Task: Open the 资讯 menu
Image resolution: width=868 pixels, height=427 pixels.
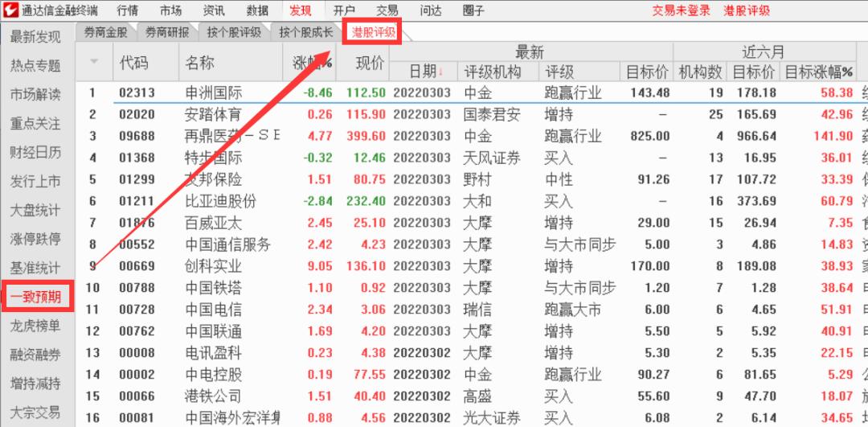Action: [x=214, y=10]
